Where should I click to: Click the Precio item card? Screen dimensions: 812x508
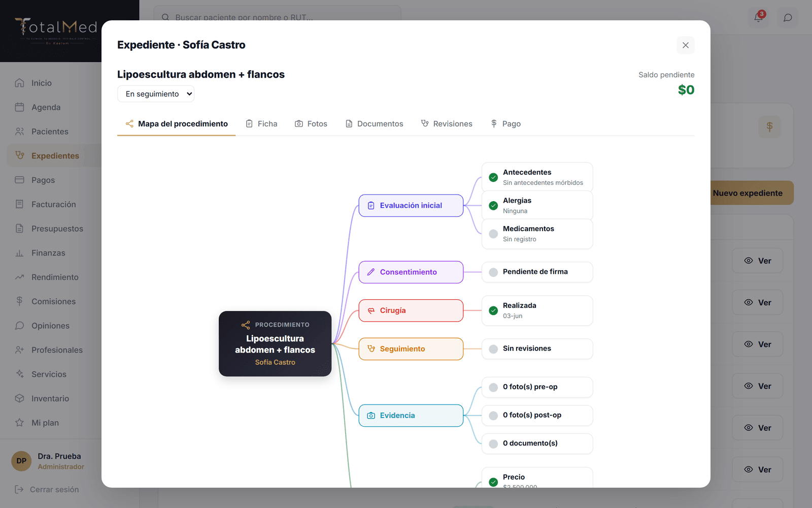coord(537,478)
